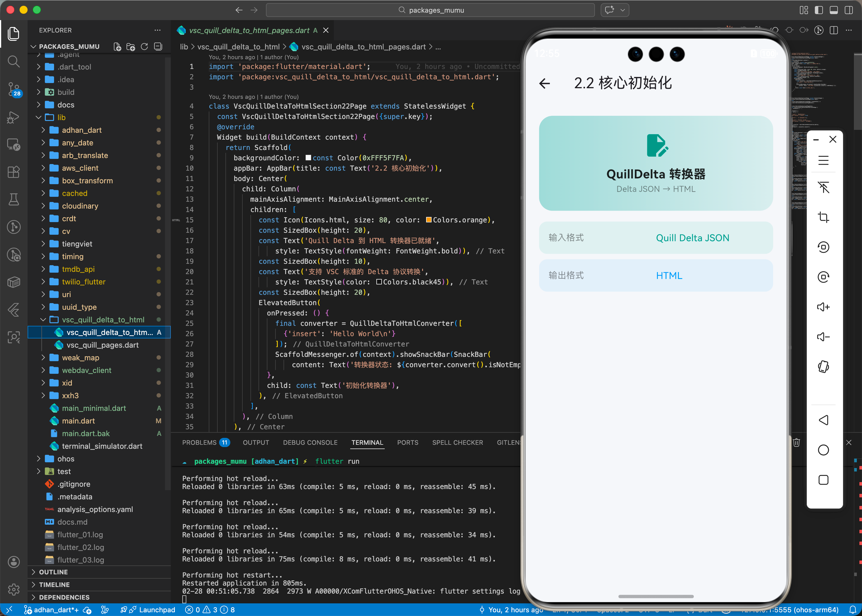862x616 pixels.
Task: Kill terminal with trash icon
Action: click(796, 442)
